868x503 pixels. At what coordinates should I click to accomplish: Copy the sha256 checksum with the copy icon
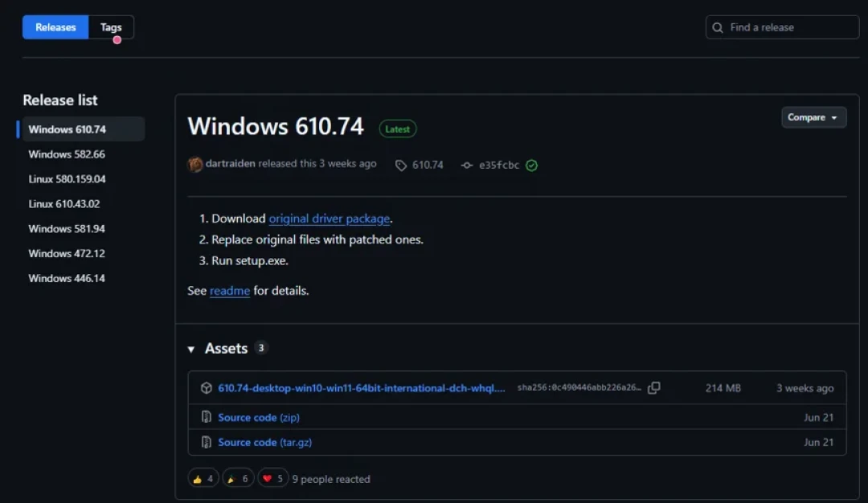coord(653,388)
